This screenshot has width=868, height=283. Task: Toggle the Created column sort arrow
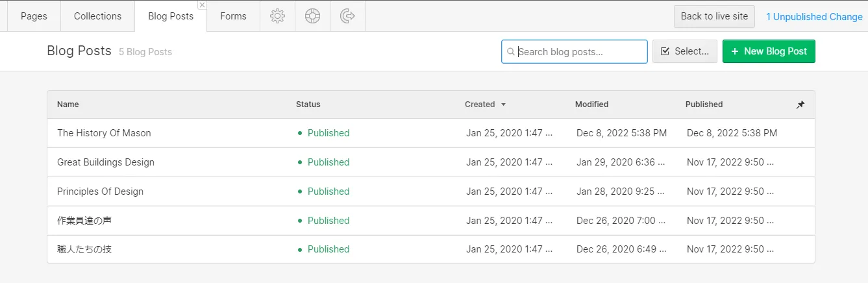tap(503, 105)
